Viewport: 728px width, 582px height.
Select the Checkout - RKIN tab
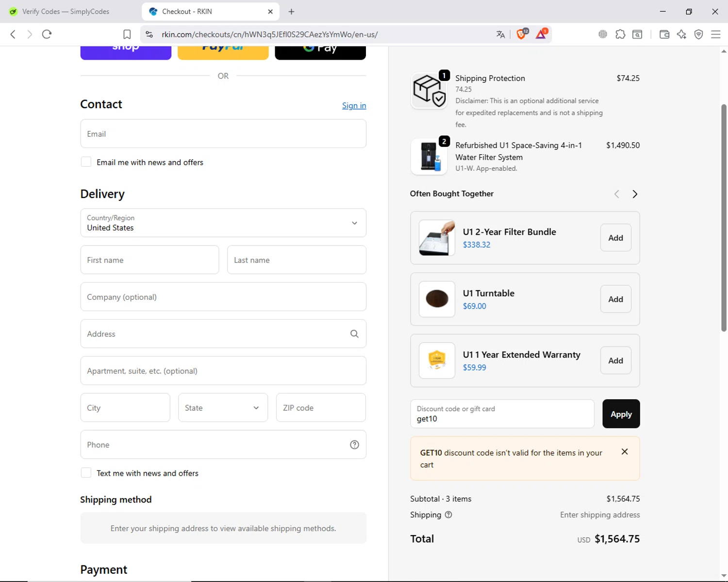[211, 12]
